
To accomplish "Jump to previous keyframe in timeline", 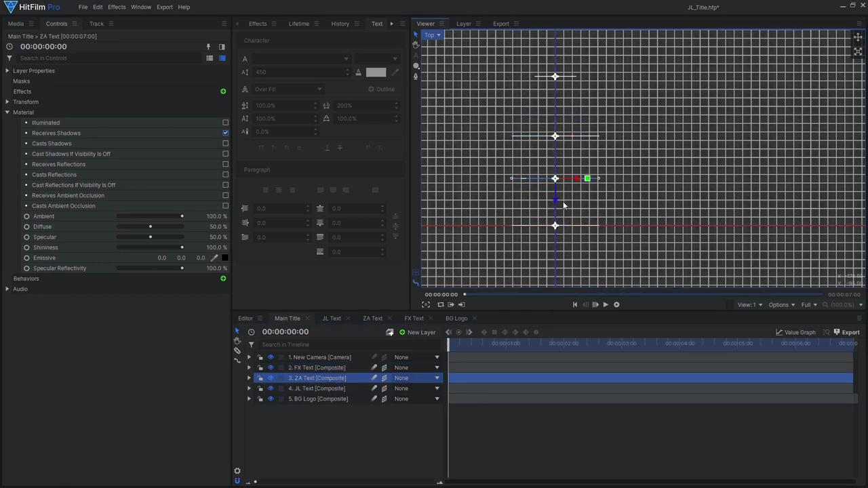I will tap(448, 332).
